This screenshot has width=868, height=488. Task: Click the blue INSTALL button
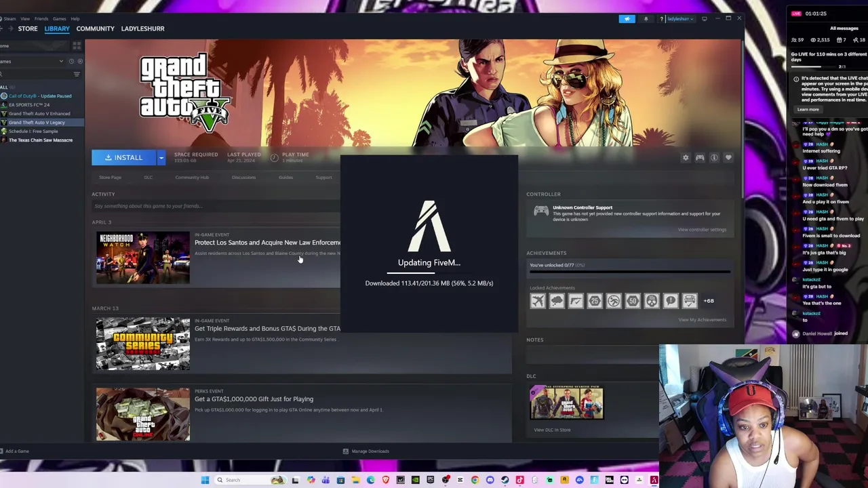tap(123, 158)
